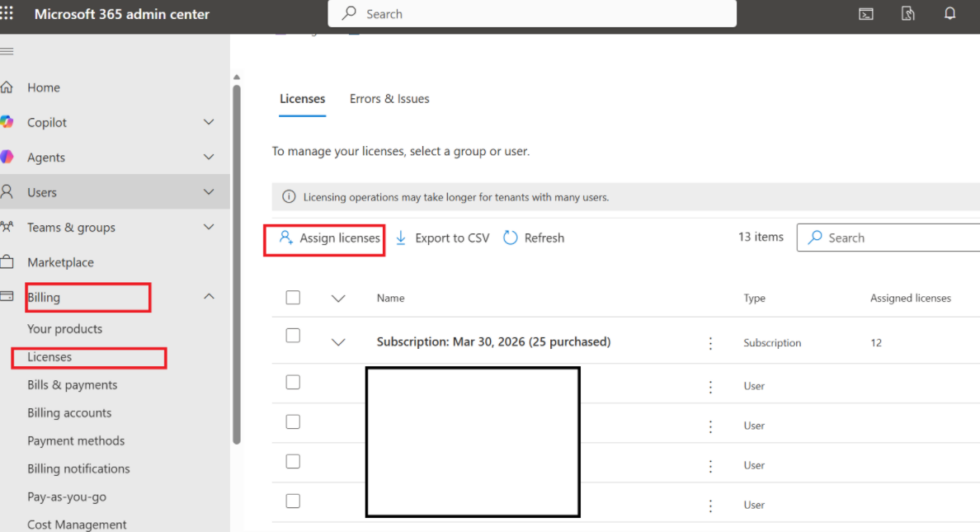Open Cost Management page
Image resolution: width=980 pixels, height=532 pixels.
pos(77,525)
